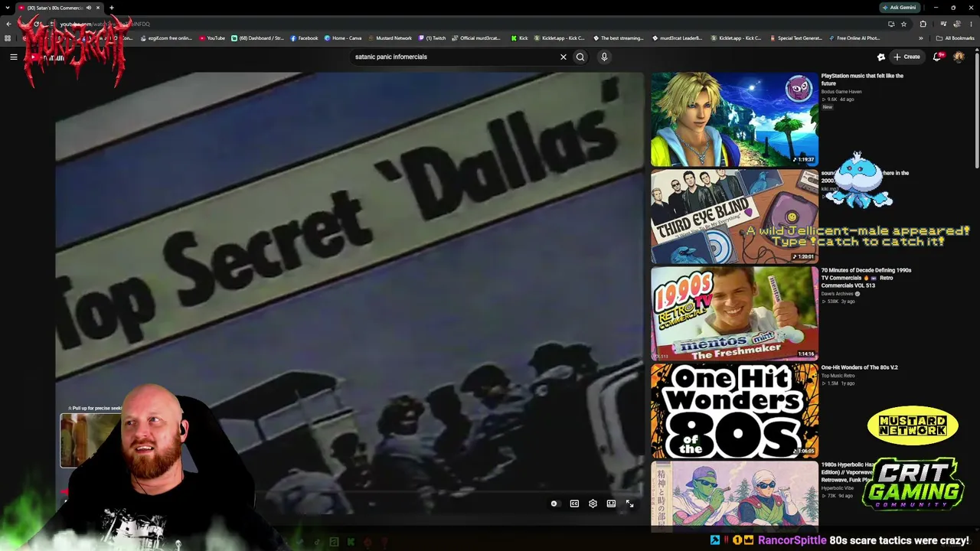Mute the tab via speaker icon

coord(88,8)
